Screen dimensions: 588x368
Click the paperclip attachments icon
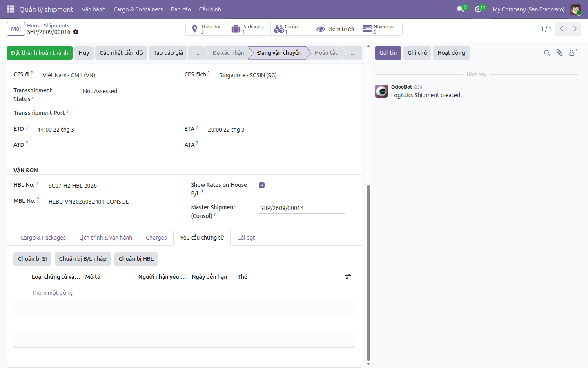pos(559,53)
